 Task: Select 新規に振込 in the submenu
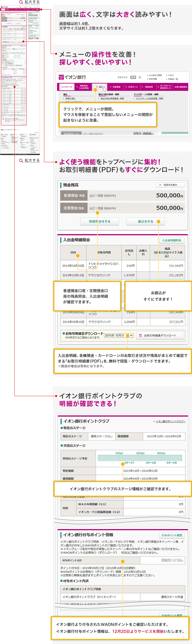pyautogui.click(x=70, y=98)
